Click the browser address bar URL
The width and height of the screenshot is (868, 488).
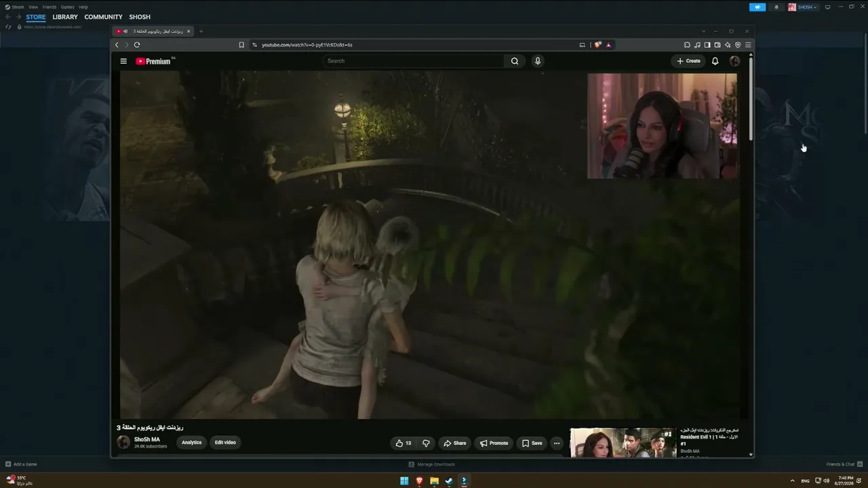click(x=307, y=45)
